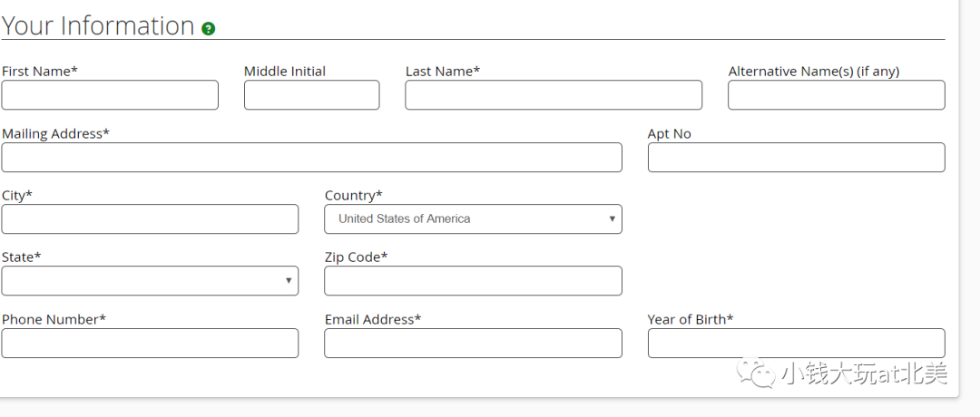Focus the Mailing Address field
The image size is (980, 417).
tap(311, 157)
